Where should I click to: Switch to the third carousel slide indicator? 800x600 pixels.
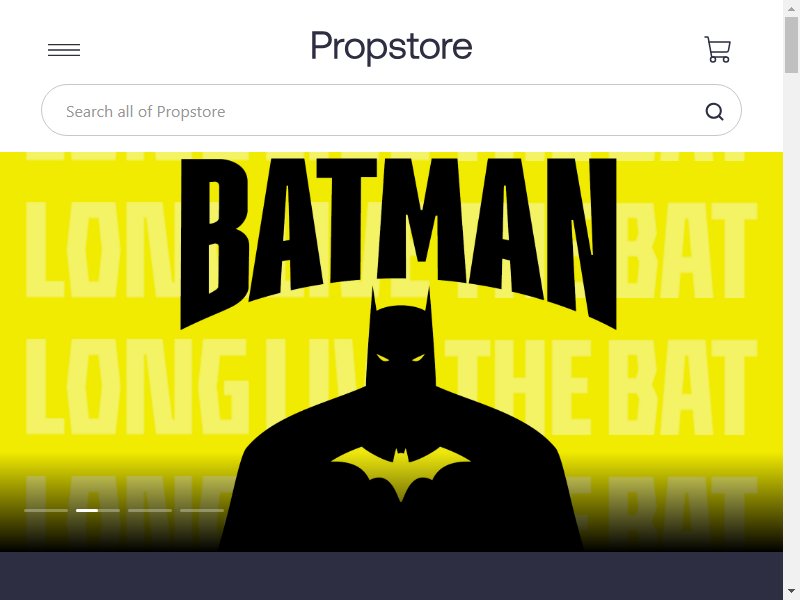tap(150, 510)
